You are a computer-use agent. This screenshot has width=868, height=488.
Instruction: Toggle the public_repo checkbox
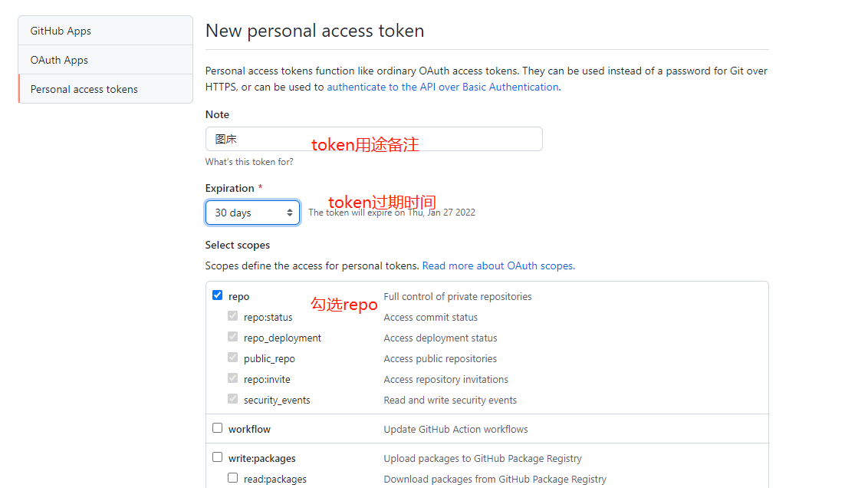point(232,358)
